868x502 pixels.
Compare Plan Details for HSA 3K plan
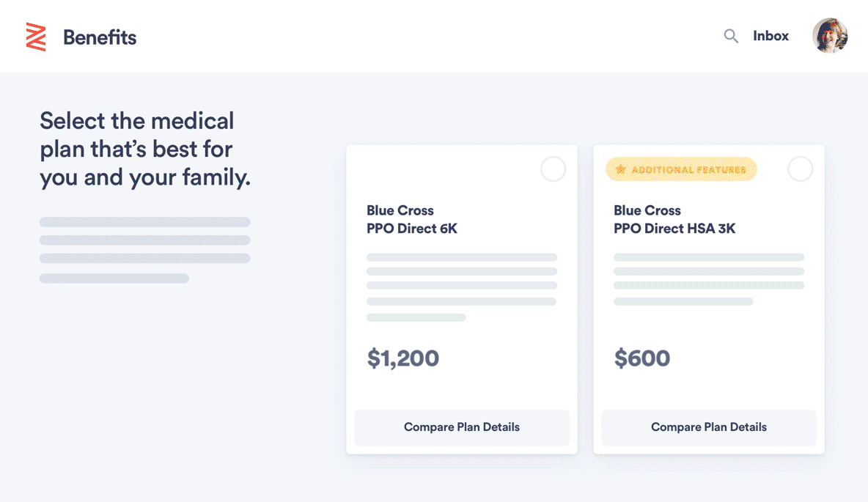[x=709, y=427]
